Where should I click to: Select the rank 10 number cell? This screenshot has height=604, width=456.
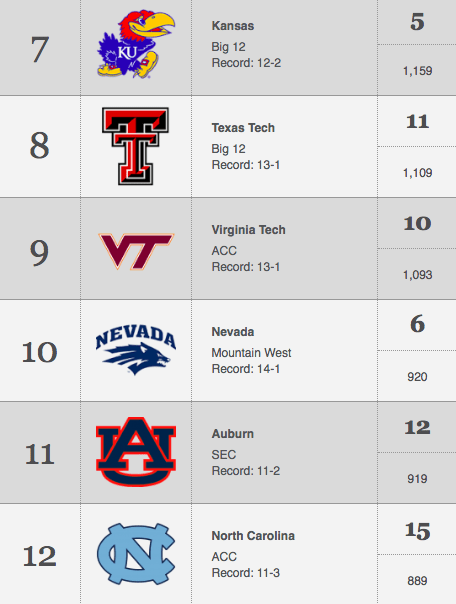(40, 351)
